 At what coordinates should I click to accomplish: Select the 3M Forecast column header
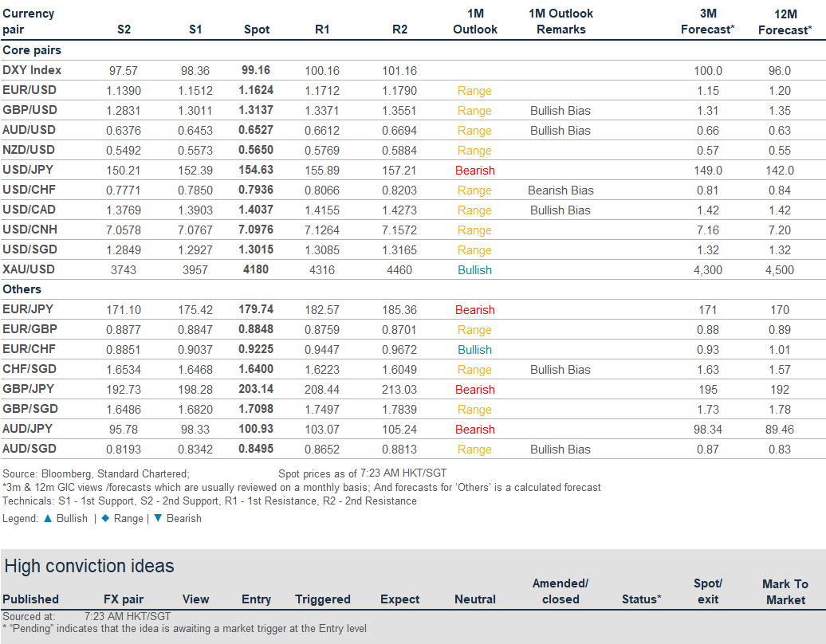[706, 22]
